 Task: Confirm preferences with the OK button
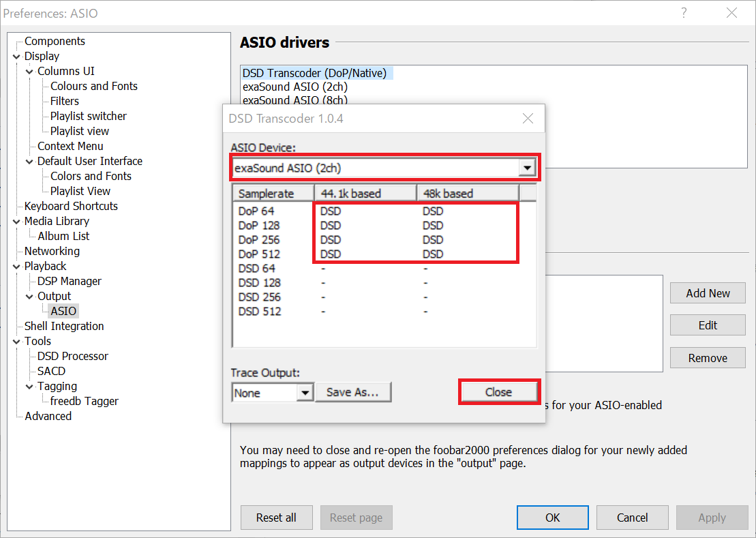pos(553,518)
